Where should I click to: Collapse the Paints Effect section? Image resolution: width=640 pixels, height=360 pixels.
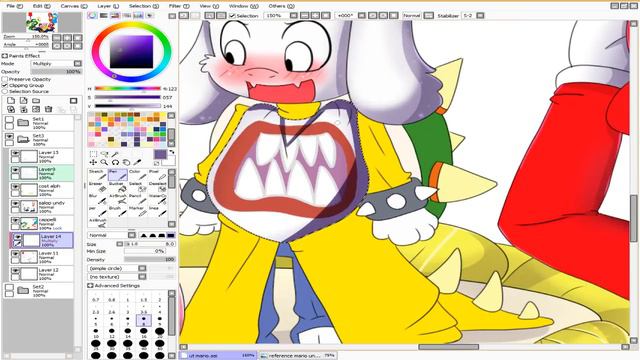coord(5,56)
